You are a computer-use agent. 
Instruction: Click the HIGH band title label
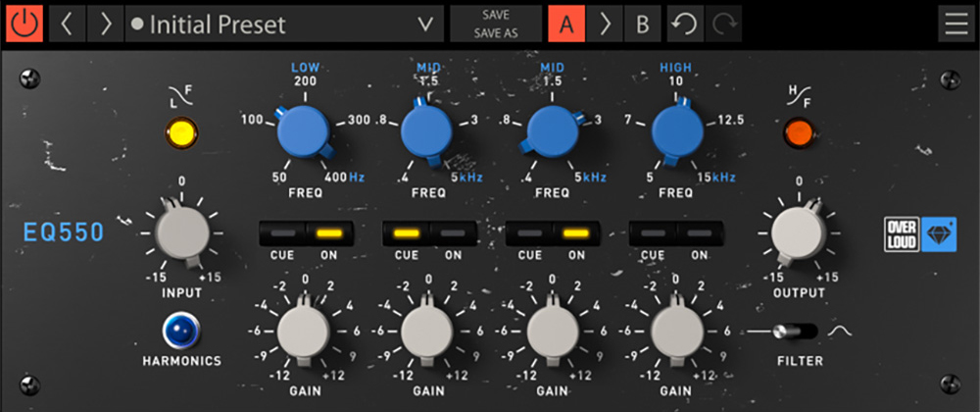(x=675, y=68)
